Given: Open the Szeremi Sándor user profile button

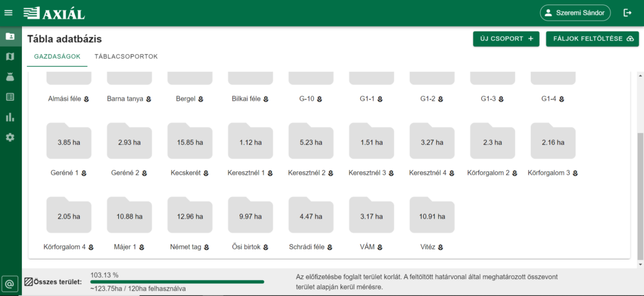Looking at the screenshot, I should pos(575,13).
